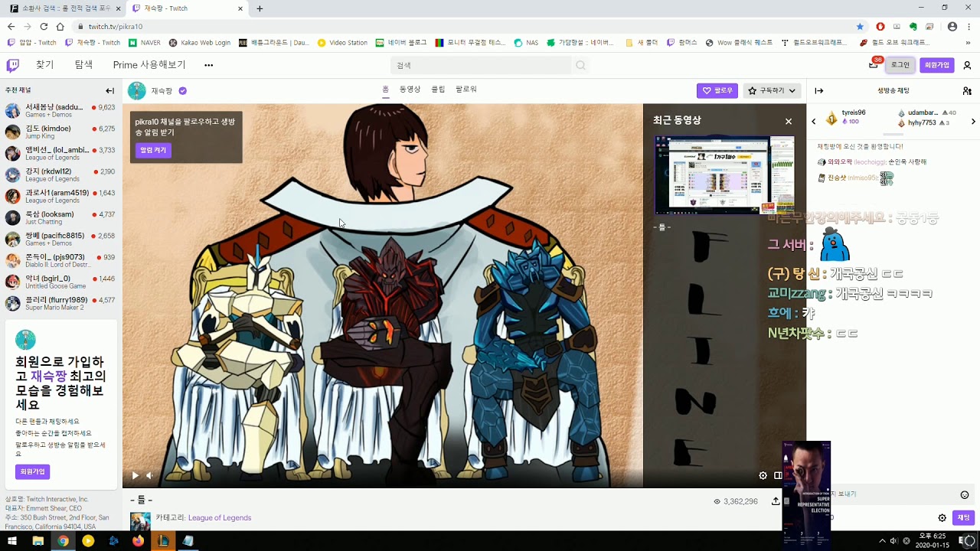Click the Windows Start button
Screen dimensions: 980x551
coord(12,541)
